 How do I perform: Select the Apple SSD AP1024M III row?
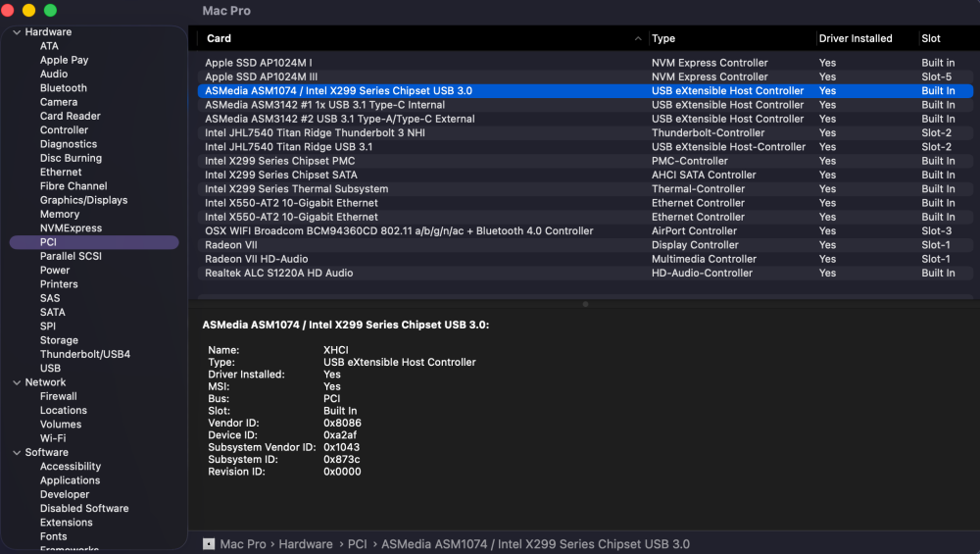pos(585,76)
